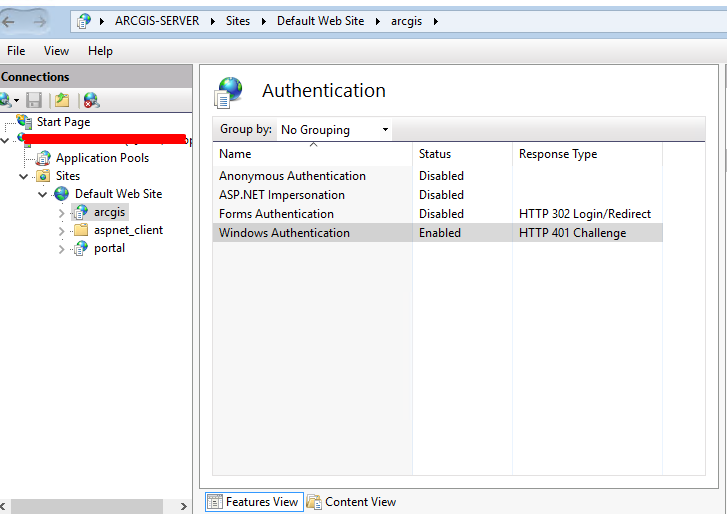Open the Create New Connection dropdown arrow
This screenshot has width=727, height=514.
point(17,100)
